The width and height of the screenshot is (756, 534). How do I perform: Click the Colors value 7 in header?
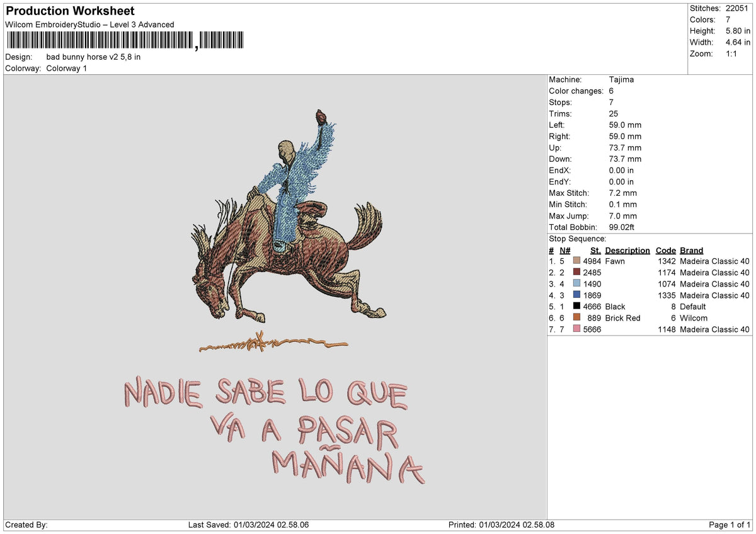[728, 20]
